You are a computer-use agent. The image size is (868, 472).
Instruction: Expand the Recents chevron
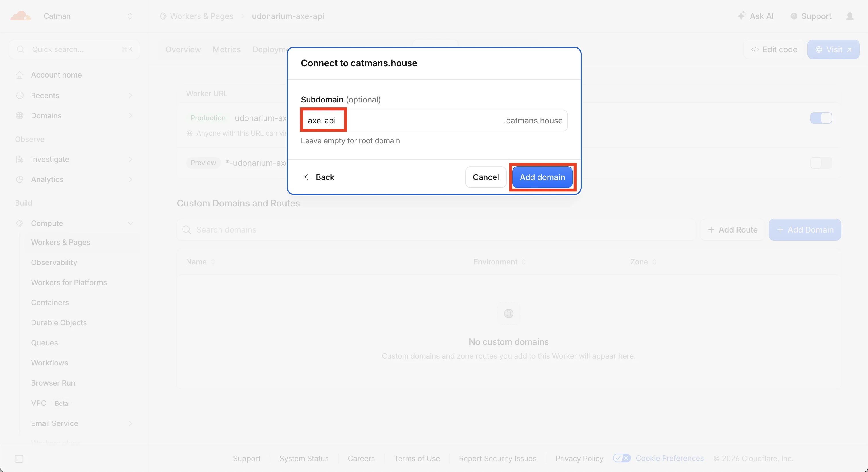[x=130, y=95]
